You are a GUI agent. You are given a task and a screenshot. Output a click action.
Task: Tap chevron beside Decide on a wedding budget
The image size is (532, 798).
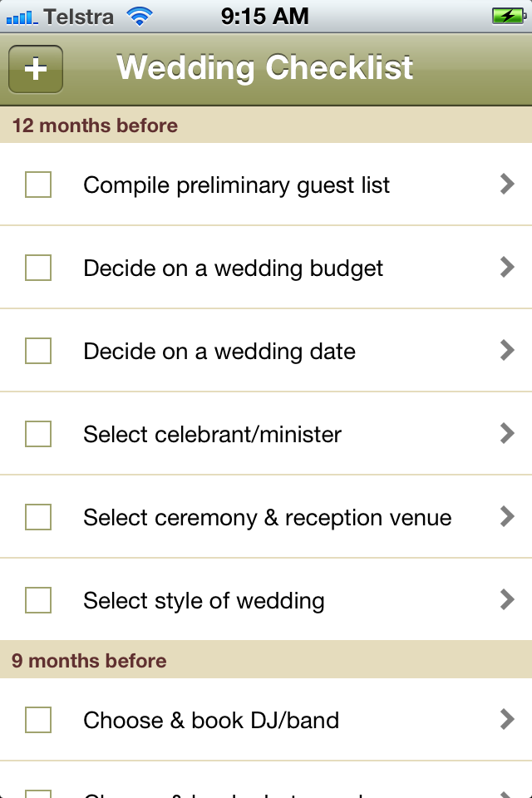point(507,268)
